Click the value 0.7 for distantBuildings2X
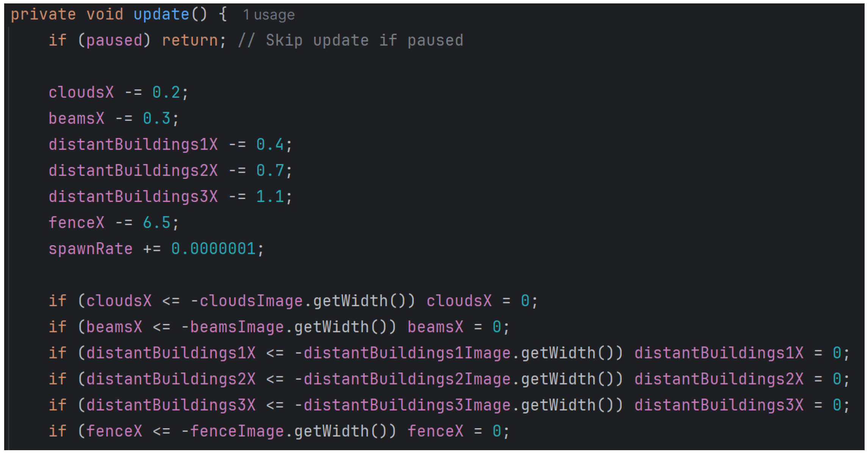This screenshot has height=457, width=868. pyautogui.click(x=270, y=171)
